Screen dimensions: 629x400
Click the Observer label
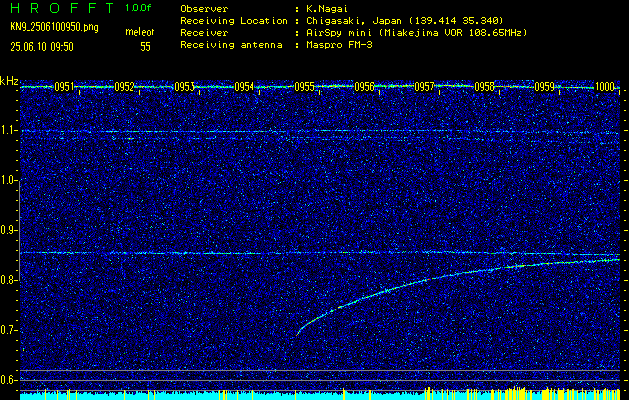click(x=204, y=8)
